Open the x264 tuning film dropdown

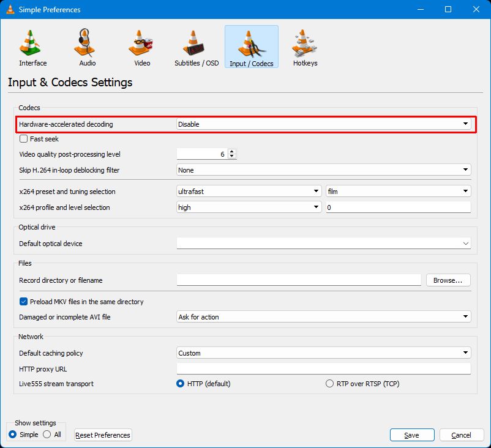coord(399,192)
